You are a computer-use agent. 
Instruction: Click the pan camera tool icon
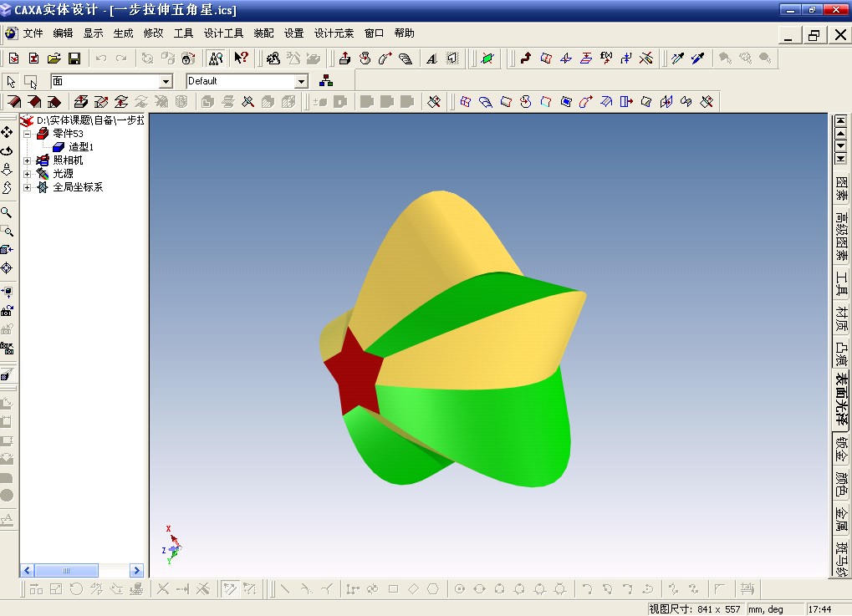click(x=7, y=132)
